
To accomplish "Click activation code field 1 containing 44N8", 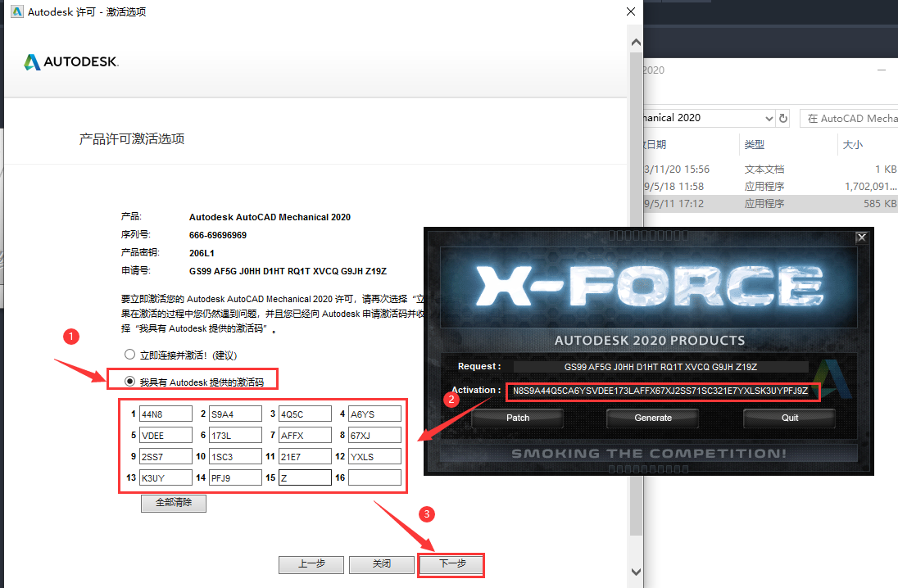I will tap(166, 414).
